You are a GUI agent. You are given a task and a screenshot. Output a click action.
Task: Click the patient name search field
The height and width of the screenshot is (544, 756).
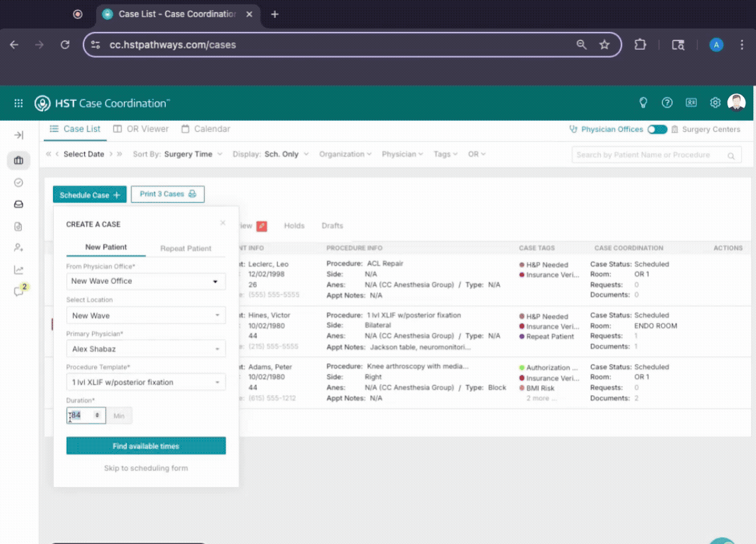pyautogui.click(x=650, y=155)
